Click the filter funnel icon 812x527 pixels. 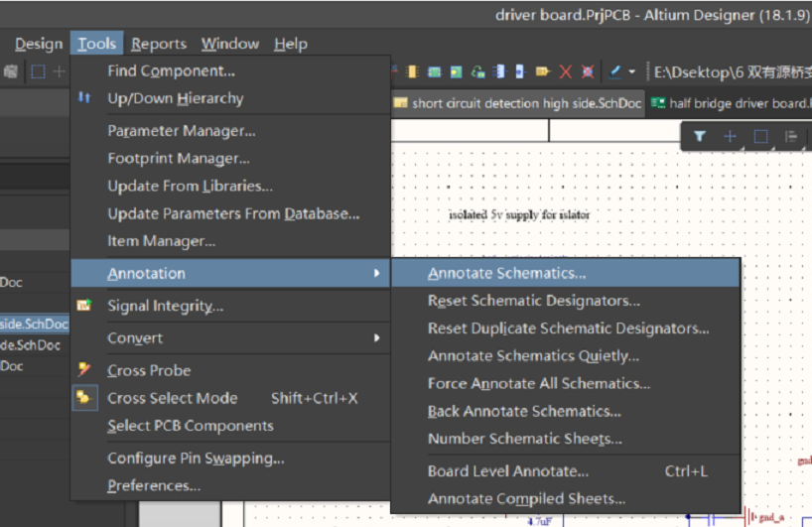699,137
